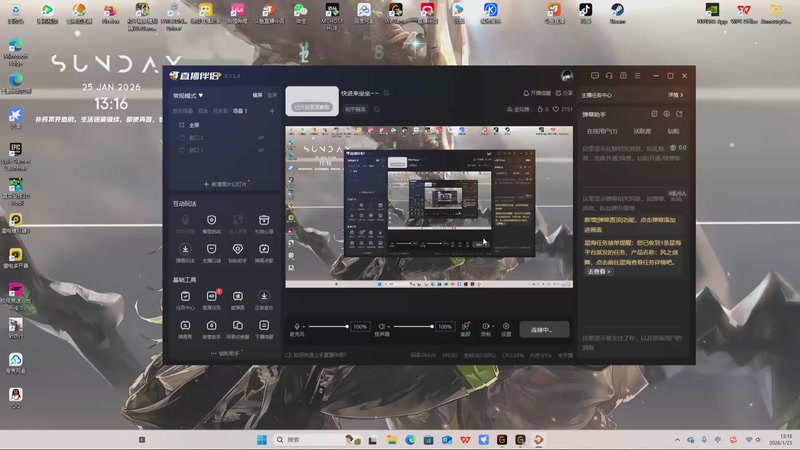800x450 pixels.
Task: Adjust the speaker volume slider
Action: 413,327
